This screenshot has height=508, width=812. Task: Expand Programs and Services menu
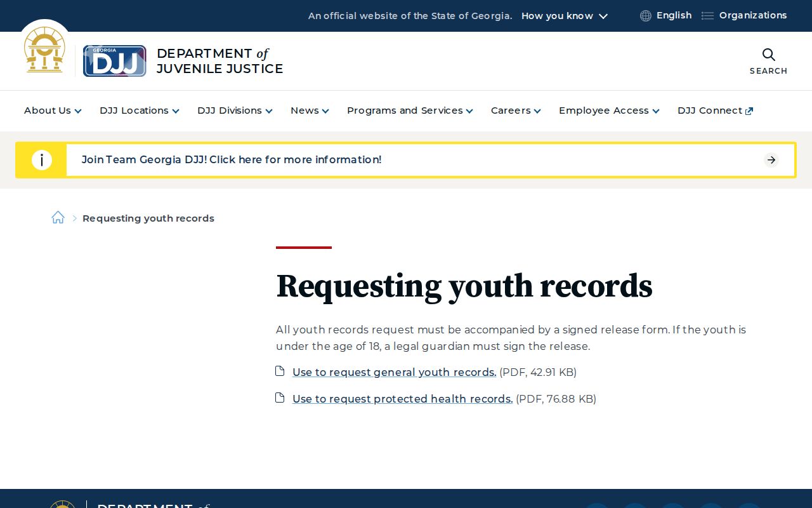tap(410, 110)
